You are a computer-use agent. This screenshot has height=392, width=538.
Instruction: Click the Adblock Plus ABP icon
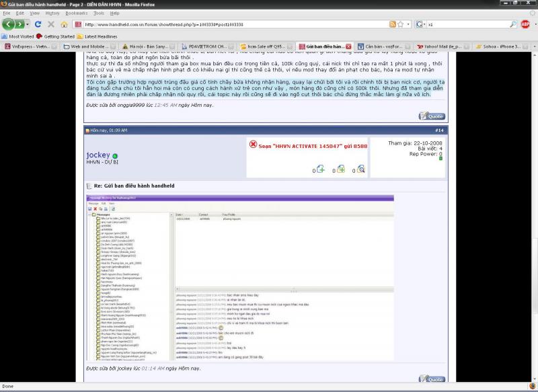pos(525,24)
